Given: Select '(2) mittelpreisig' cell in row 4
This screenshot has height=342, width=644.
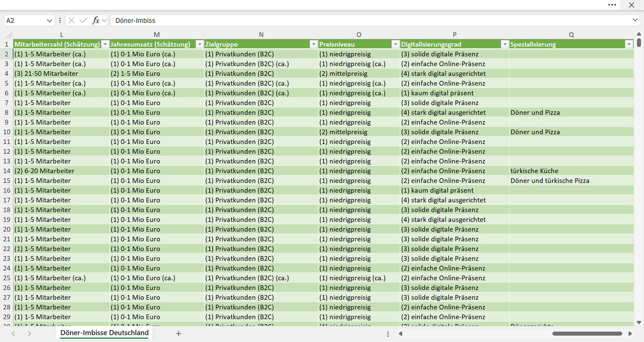Looking at the screenshot, I should 359,73.
